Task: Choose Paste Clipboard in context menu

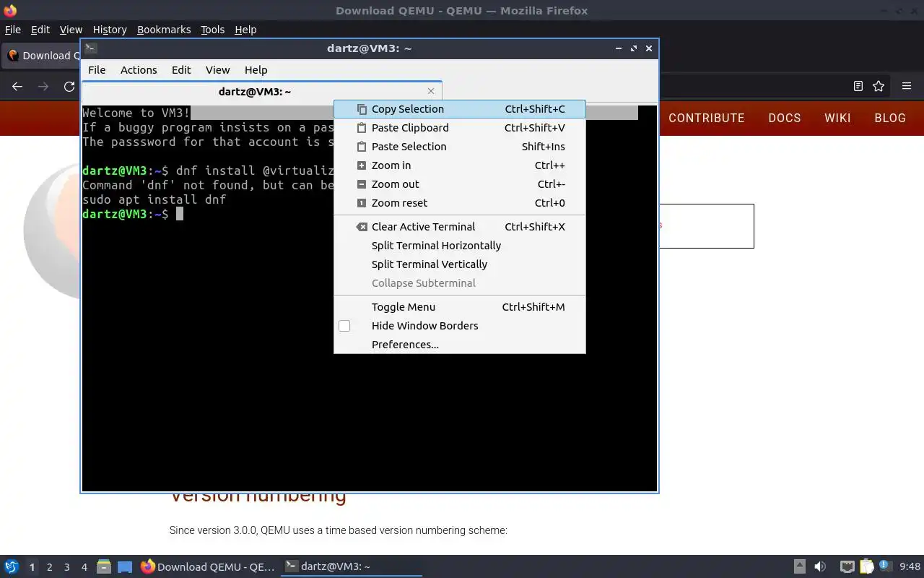Action: (459, 128)
